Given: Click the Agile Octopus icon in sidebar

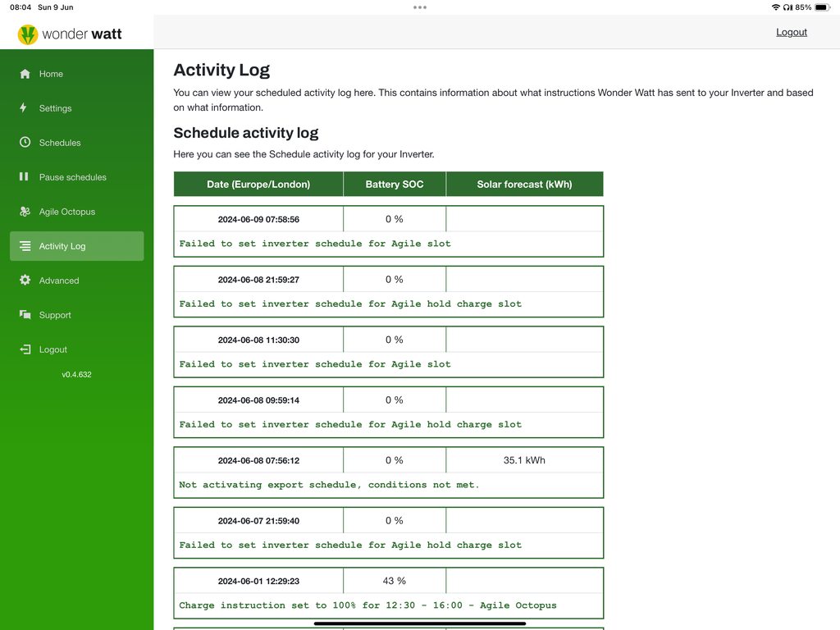Looking at the screenshot, I should 25,212.
